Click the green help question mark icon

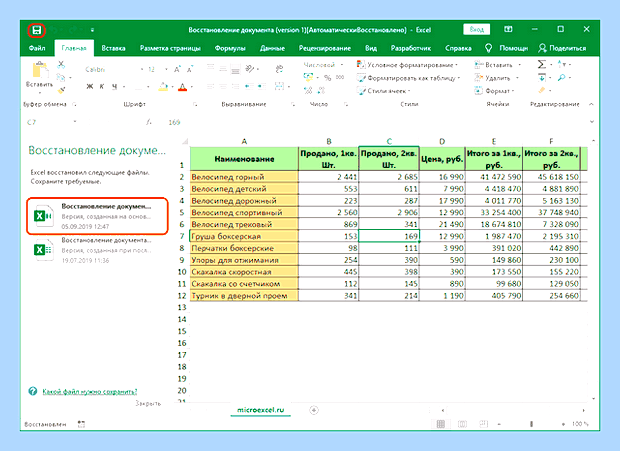(x=33, y=391)
